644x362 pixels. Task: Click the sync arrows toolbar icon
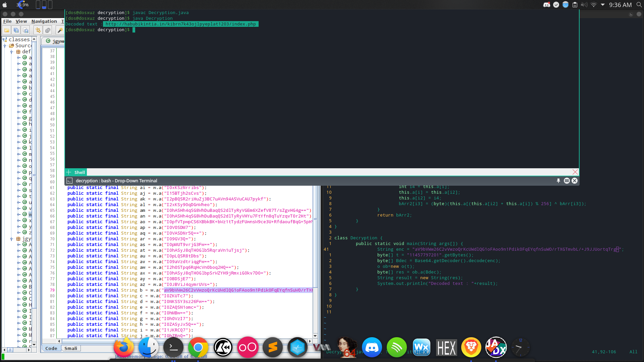(38, 31)
